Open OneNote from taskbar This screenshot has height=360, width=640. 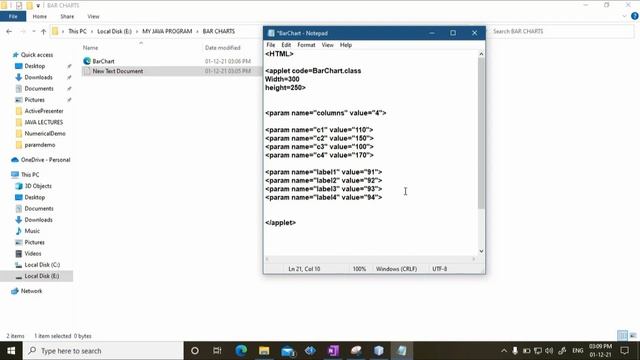coord(333,351)
